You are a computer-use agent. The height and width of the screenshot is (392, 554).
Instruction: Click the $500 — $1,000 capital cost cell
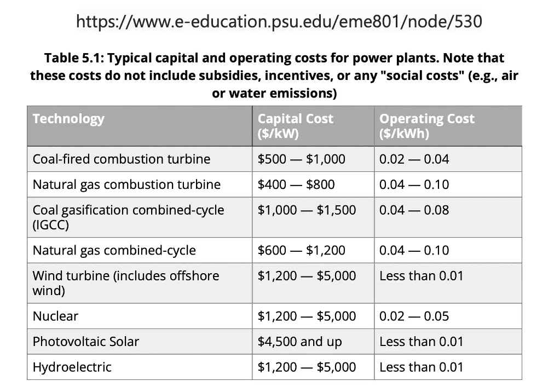tap(302, 159)
